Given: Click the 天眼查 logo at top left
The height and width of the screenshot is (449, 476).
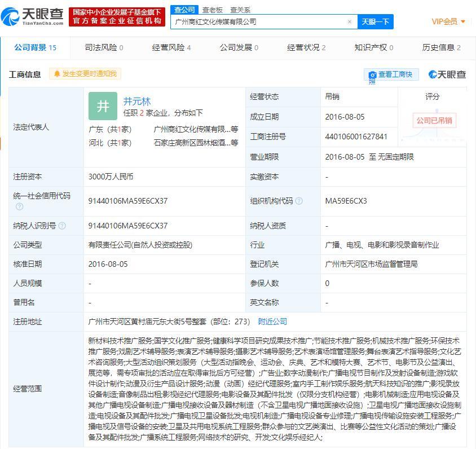Looking at the screenshot, I should pyautogui.click(x=33, y=17).
